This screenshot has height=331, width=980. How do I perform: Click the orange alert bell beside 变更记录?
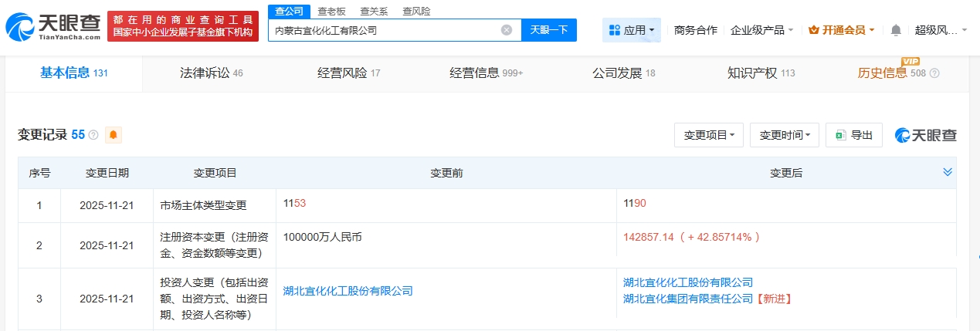tap(114, 135)
